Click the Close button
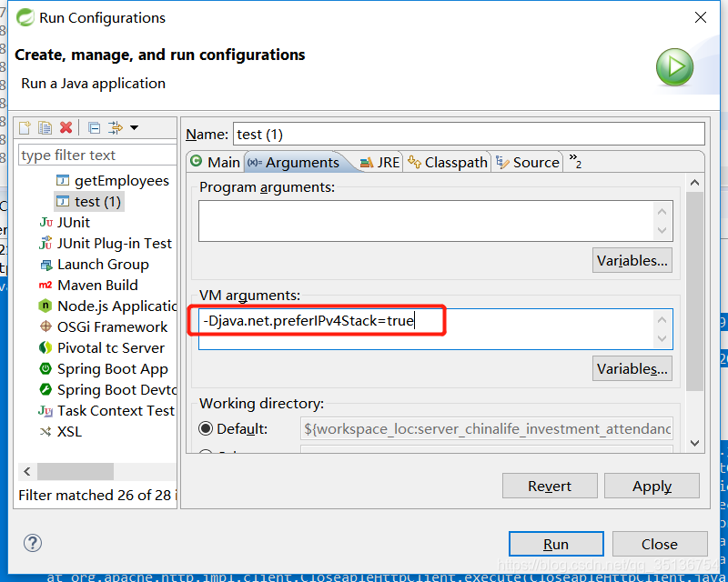This screenshot has width=728, height=582. click(660, 544)
